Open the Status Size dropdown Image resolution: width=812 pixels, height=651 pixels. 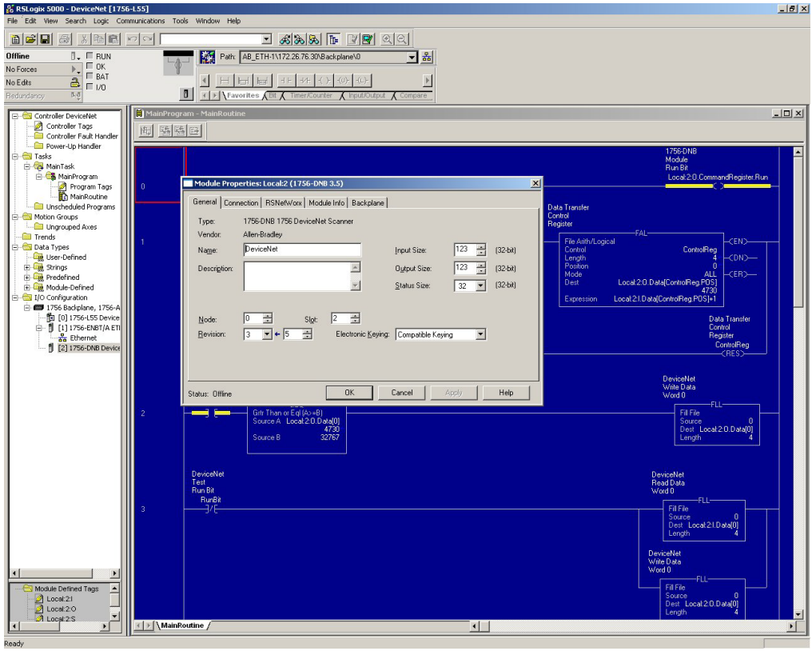[480, 286]
